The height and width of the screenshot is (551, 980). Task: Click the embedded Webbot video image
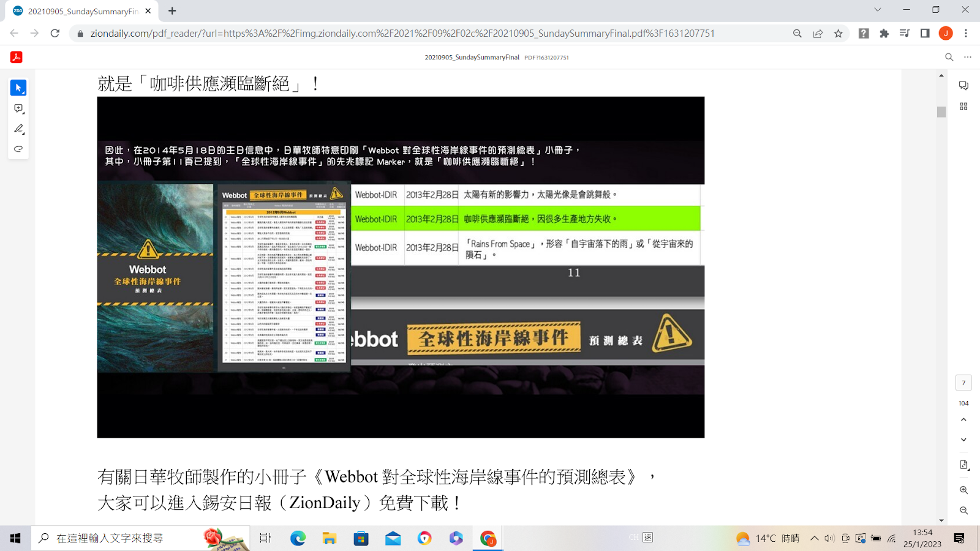coord(401,267)
